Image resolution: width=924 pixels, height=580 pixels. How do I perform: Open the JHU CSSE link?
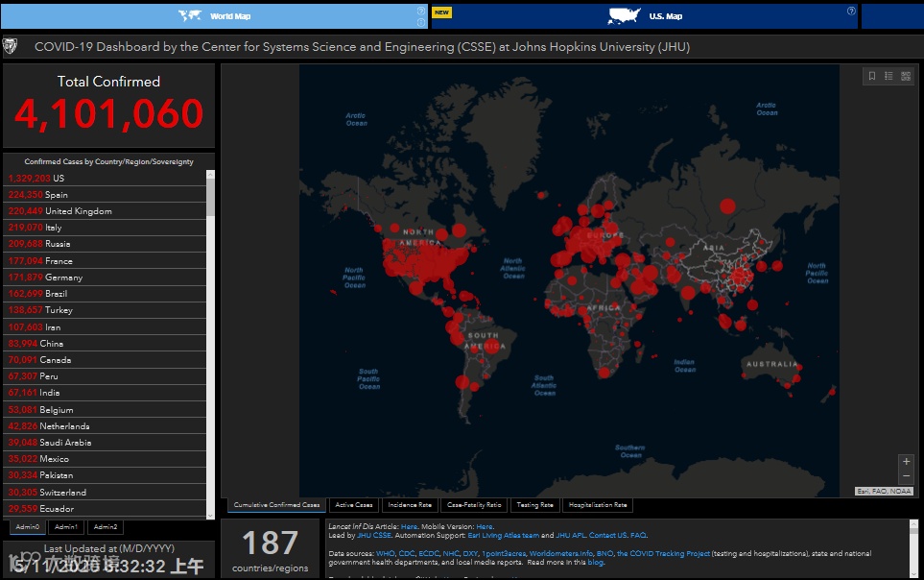coord(374,535)
